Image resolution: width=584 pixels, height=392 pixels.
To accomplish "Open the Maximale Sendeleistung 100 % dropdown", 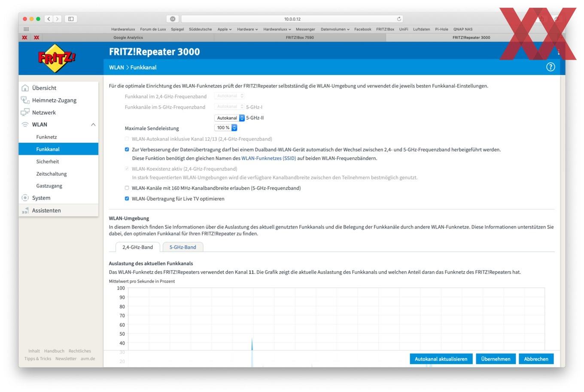I will [225, 128].
